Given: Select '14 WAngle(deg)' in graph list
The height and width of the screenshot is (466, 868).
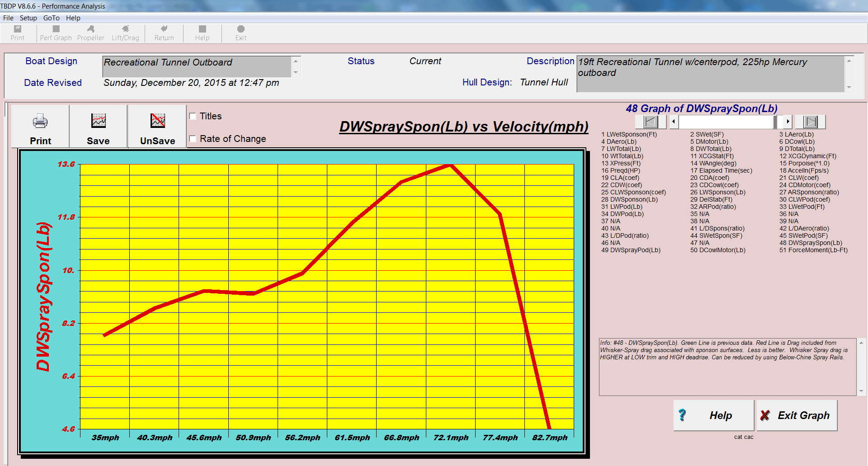Looking at the screenshot, I should pos(713,163).
